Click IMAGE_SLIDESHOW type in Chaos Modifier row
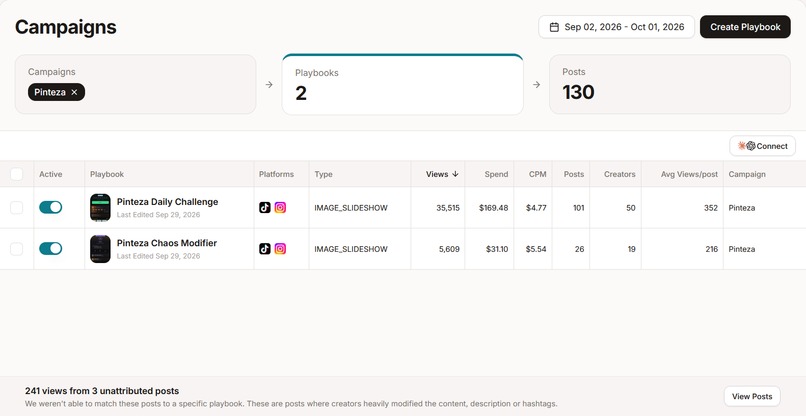Screen dimensions: 806x416 point(351,249)
